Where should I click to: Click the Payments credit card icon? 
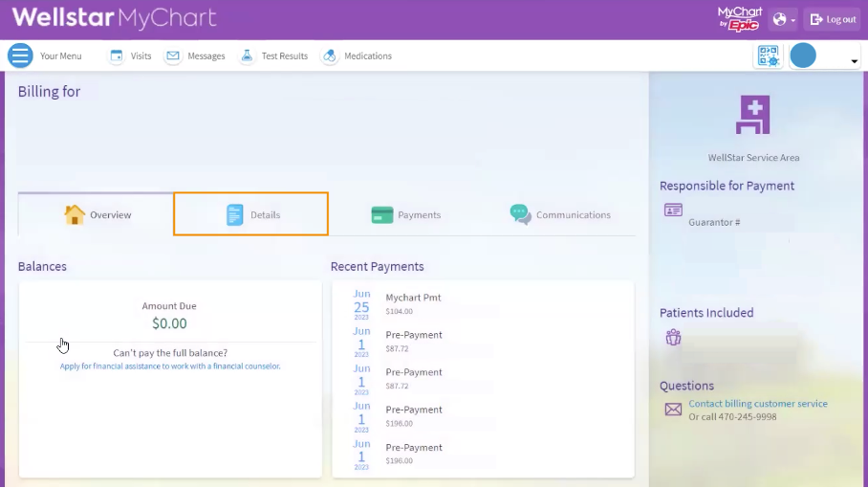click(382, 214)
